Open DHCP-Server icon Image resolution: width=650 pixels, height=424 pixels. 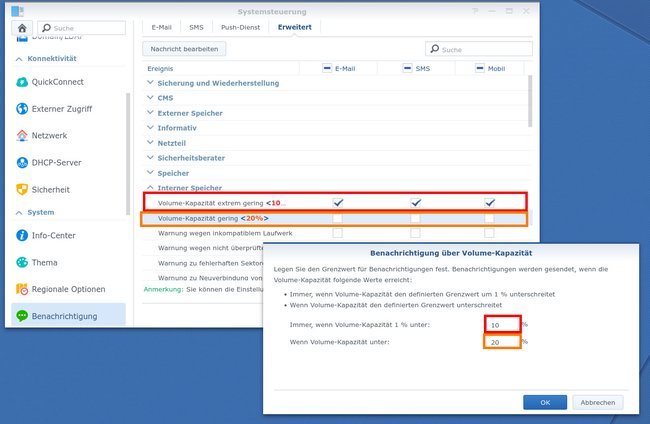22,162
